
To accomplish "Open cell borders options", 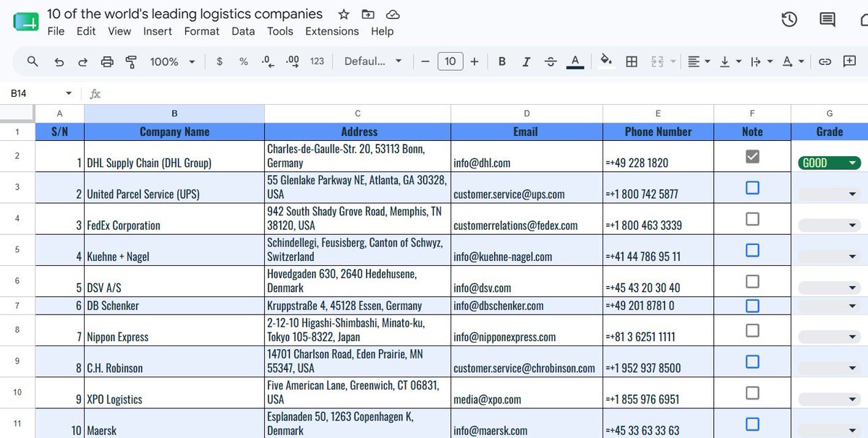I will tap(631, 61).
